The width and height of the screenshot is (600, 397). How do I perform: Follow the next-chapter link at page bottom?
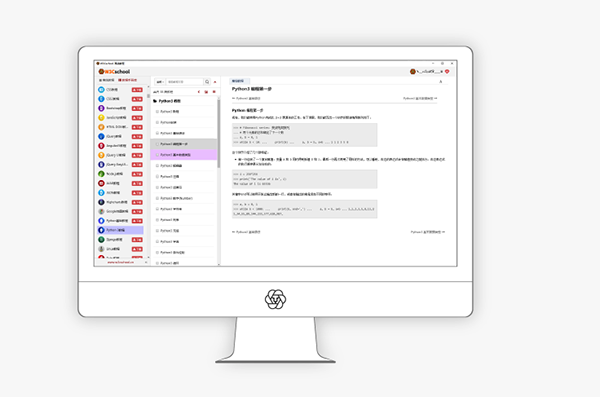pos(427,232)
